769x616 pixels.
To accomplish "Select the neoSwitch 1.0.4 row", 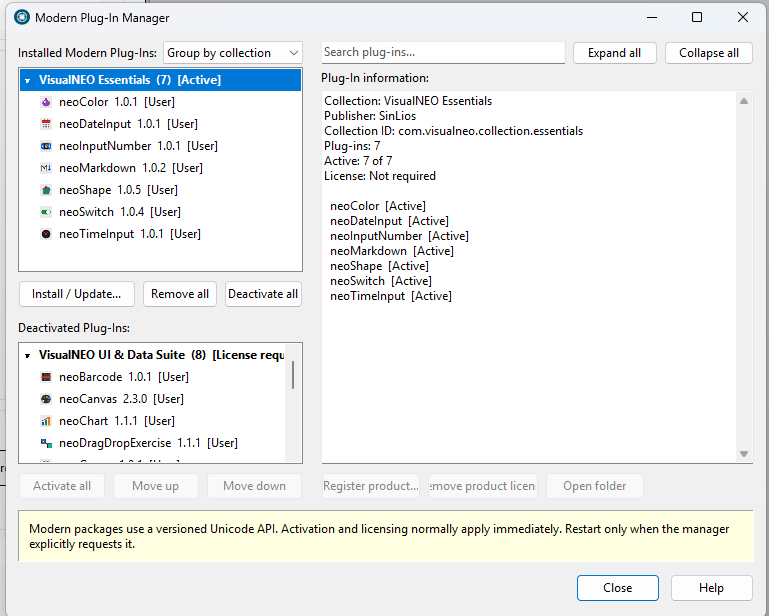I will click(x=160, y=212).
